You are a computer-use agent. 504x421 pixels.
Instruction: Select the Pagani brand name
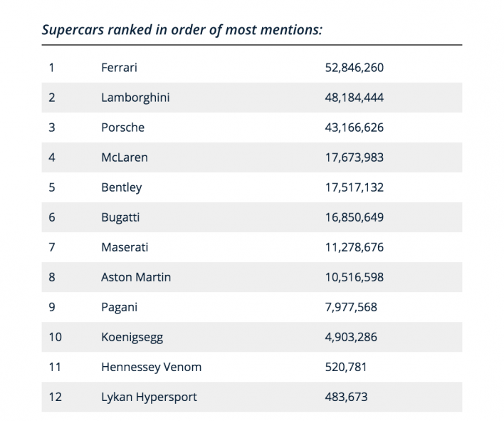(120, 307)
